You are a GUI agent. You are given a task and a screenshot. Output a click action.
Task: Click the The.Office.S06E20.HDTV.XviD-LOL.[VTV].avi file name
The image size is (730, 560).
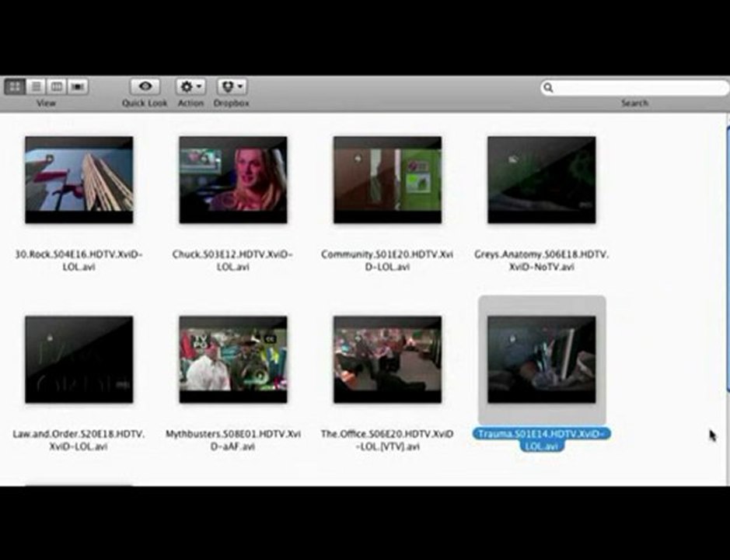[x=387, y=439]
